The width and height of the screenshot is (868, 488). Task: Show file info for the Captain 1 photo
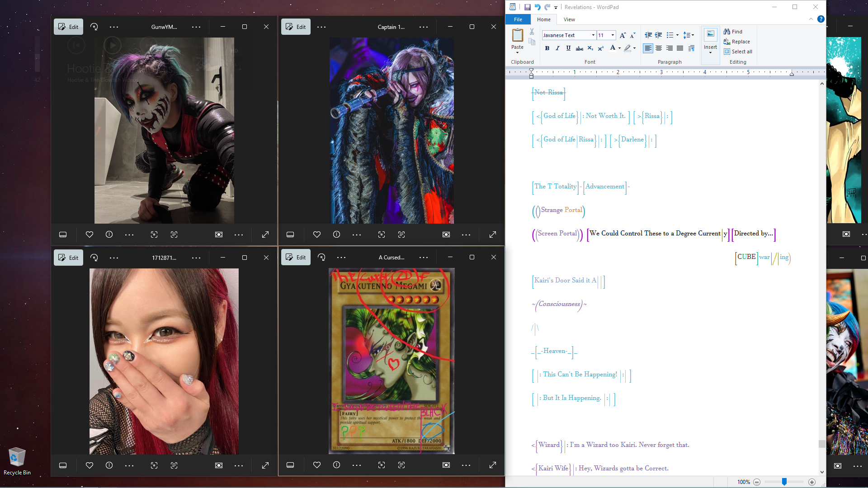pos(336,235)
